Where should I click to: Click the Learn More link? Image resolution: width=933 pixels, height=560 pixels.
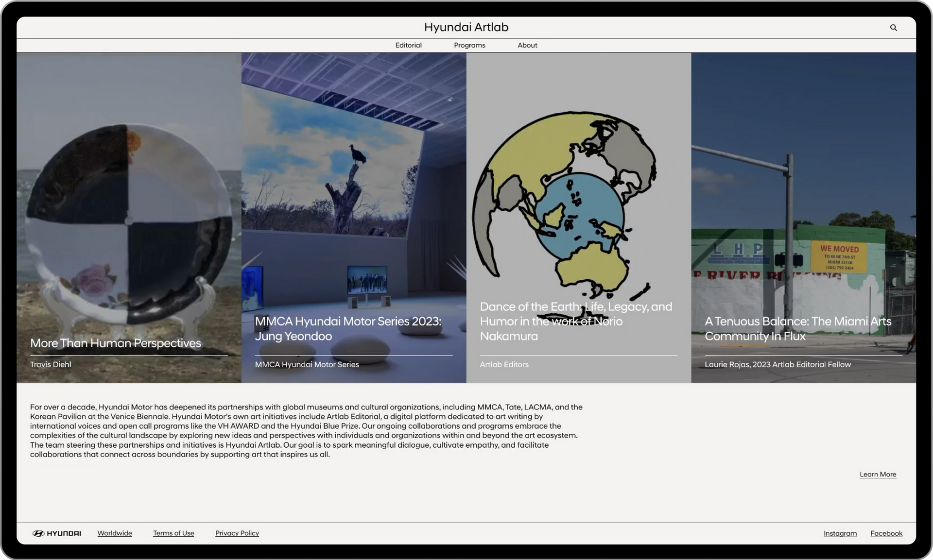(x=878, y=475)
